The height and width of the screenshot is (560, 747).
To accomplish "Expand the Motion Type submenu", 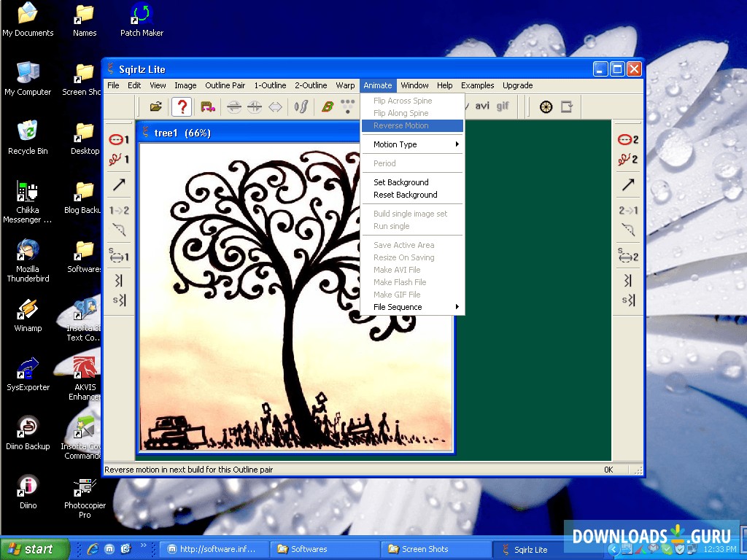I will [x=412, y=144].
